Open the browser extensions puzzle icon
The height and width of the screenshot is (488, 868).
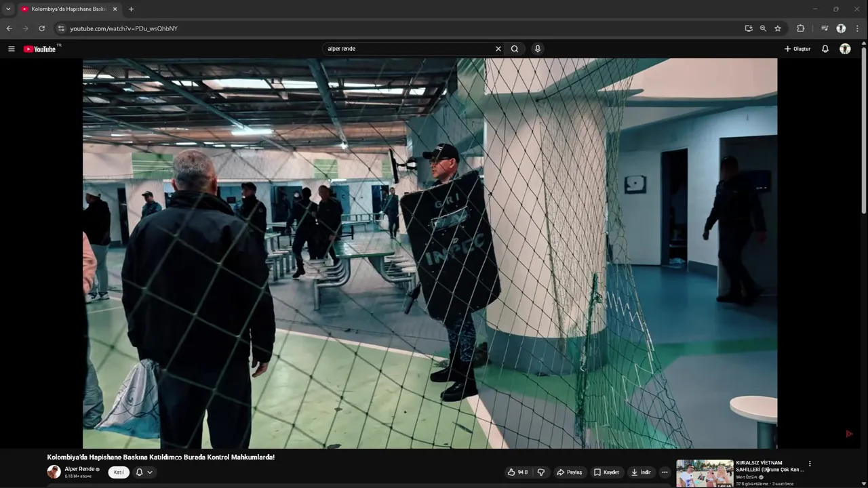click(x=801, y=28)
